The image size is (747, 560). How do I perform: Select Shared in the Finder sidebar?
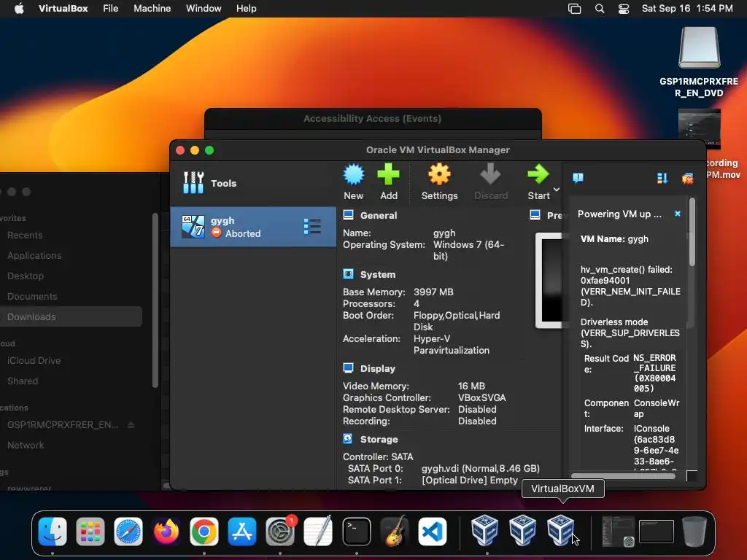23,381
